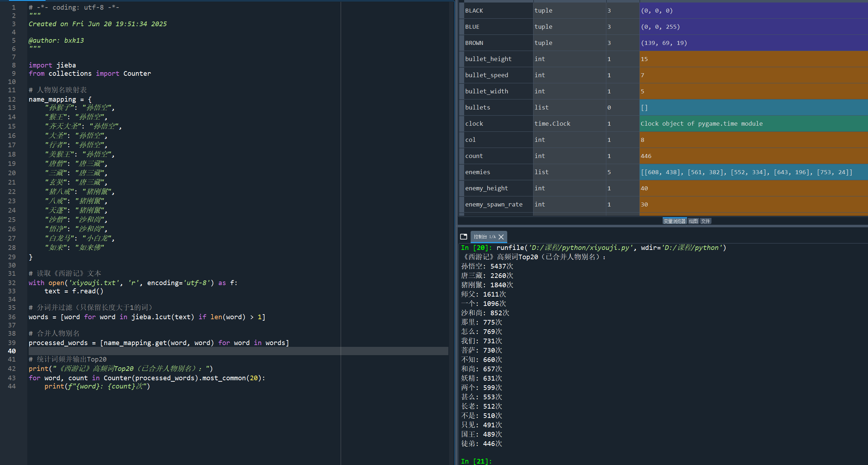Click the closing brace on line 29
This screenshot has width=868, height=465.
click(31, 257)
